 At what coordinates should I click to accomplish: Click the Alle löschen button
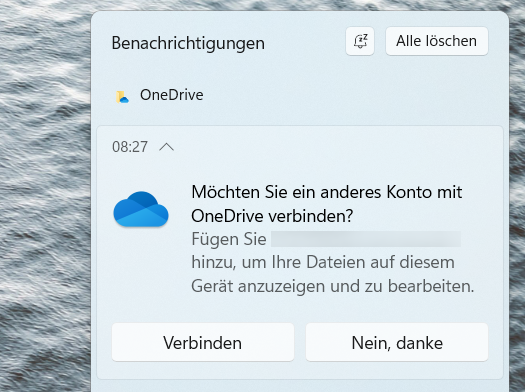click(437, 41)
